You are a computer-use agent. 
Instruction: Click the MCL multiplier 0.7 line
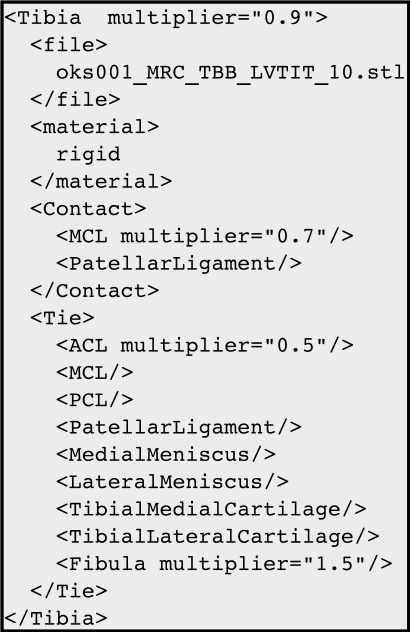[x=205, y=236]
